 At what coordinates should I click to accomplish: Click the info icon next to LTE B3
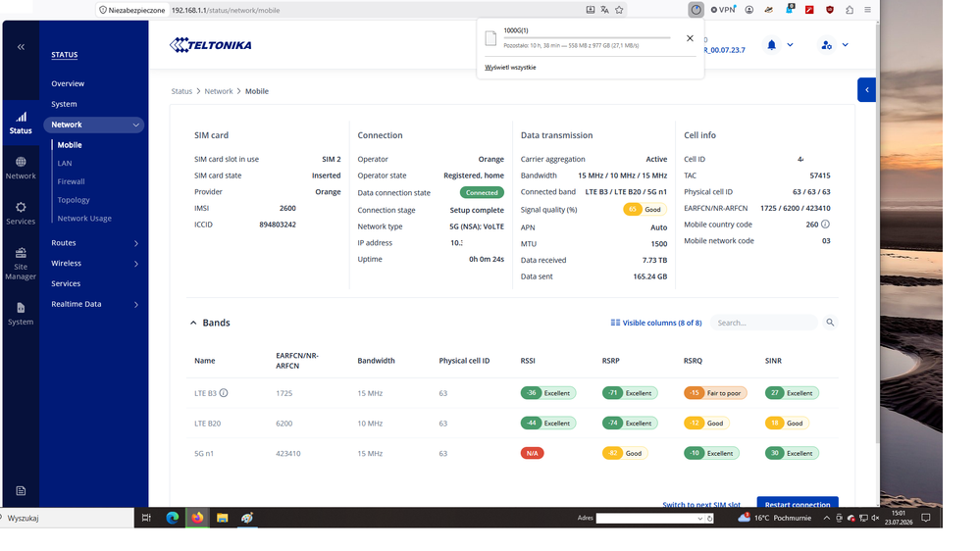pyautogui.click(x=224, y=393)
